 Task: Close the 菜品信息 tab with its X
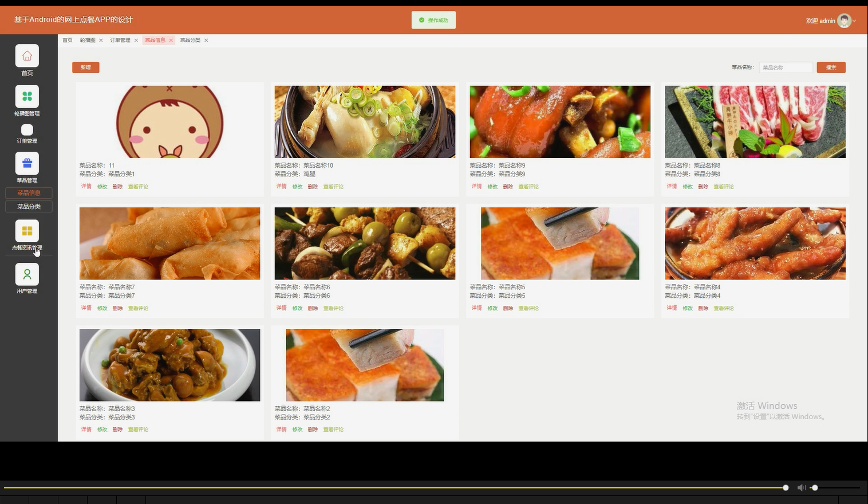(x=171, y=40)
